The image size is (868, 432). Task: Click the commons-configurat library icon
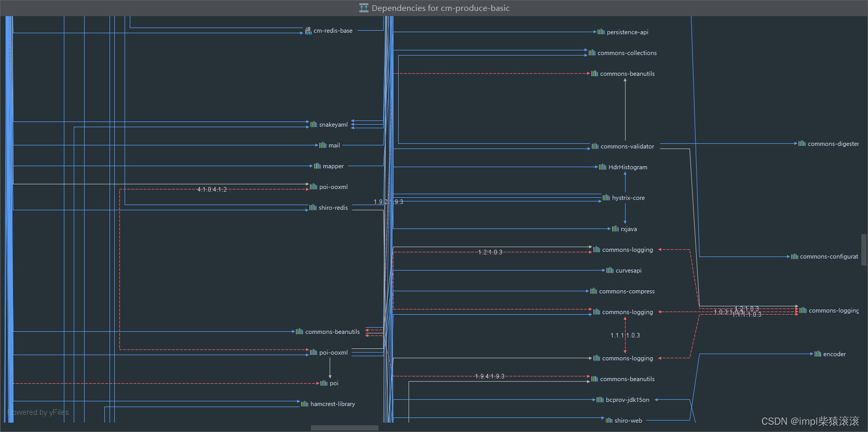795,256
